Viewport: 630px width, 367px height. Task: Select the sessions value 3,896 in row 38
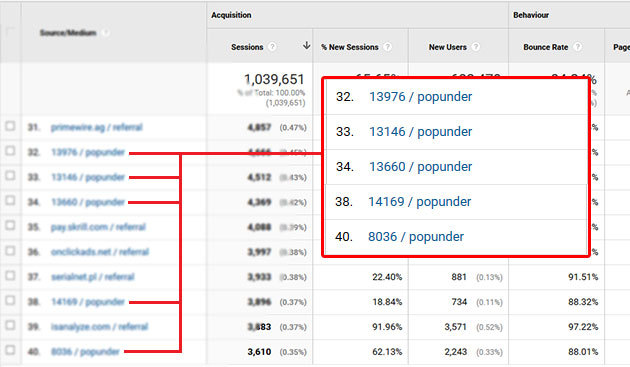click(260, 302)
